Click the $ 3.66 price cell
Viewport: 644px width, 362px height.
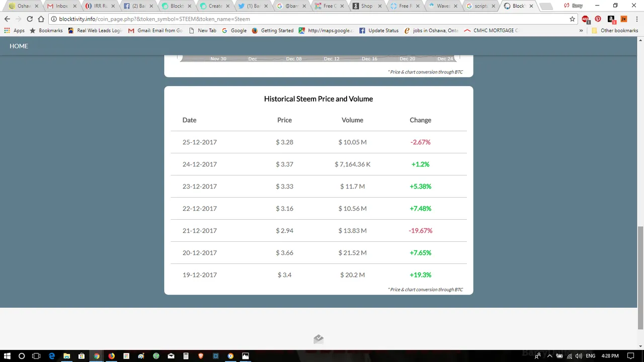[285, 253]
